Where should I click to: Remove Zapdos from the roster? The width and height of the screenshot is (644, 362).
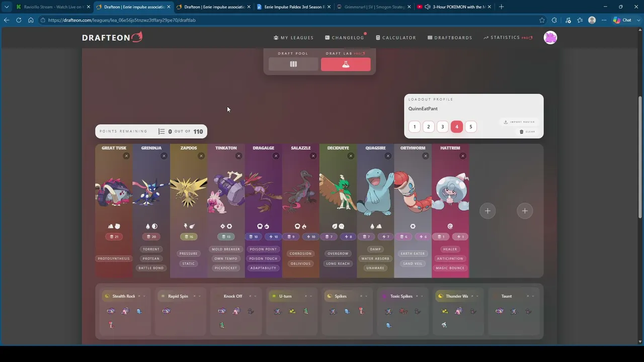tap(201, 156)
